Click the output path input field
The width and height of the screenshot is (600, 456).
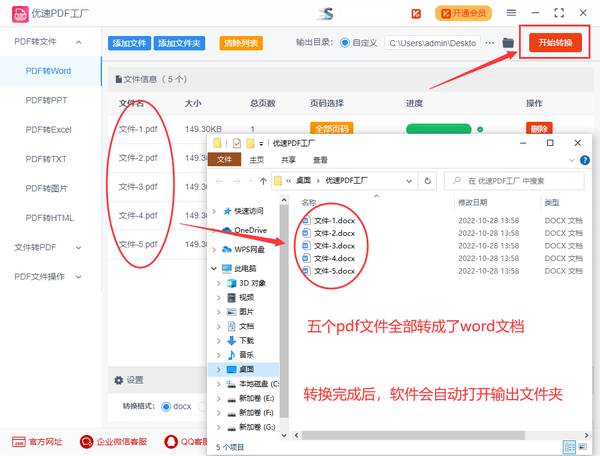(x=432, y=43)
